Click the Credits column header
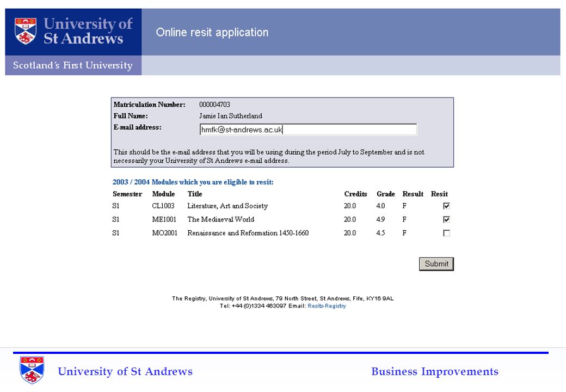The width and height of the screenshot is (566, 392). pyautogui.click(x=355, y=194)
